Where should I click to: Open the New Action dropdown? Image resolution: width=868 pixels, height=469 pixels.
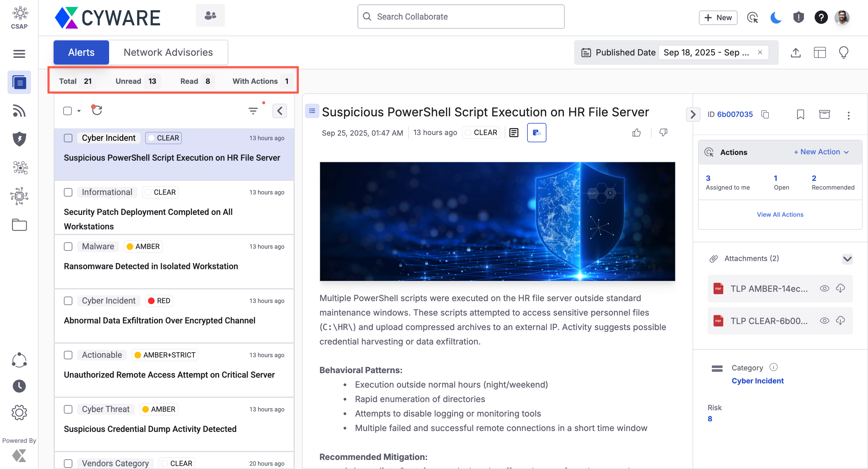pos(821,152)
